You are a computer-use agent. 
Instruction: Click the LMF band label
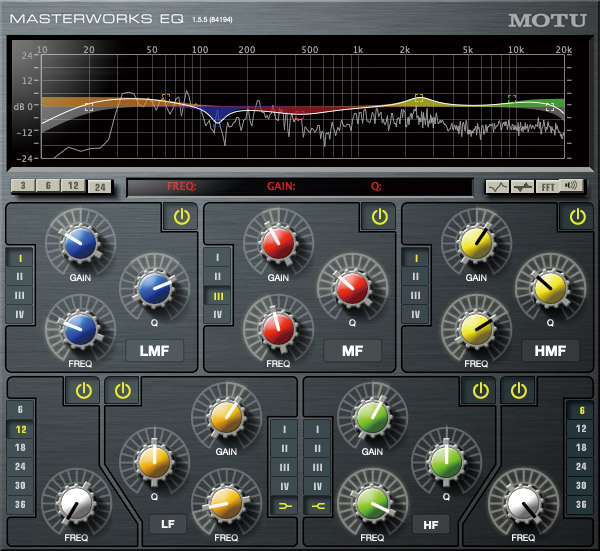coord(155,350)
